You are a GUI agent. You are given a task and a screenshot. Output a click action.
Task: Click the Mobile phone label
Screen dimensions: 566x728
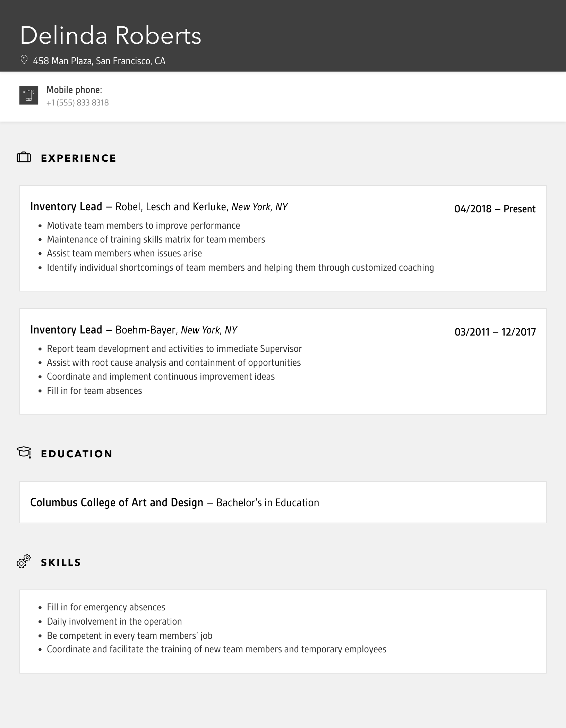tap(74, 90)
